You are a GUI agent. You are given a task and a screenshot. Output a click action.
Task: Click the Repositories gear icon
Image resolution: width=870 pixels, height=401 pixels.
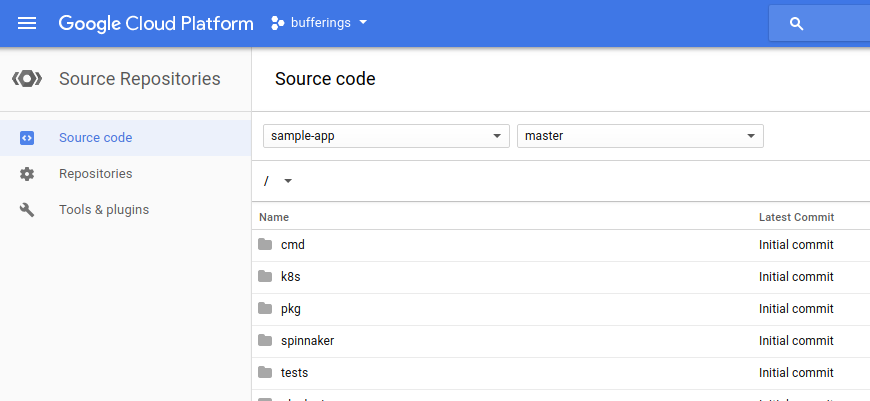[27, 174]
